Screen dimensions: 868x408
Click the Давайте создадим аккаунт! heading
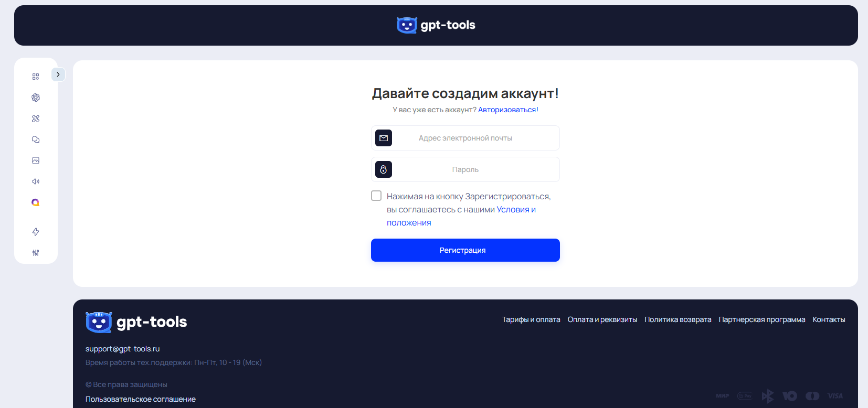(x=465, y=93)
